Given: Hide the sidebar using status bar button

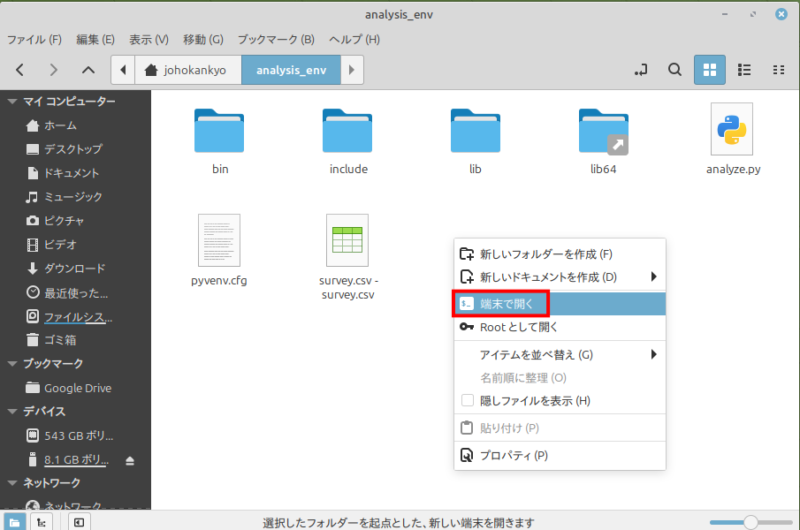Looking at the screenshot, I should click(78, 522).
